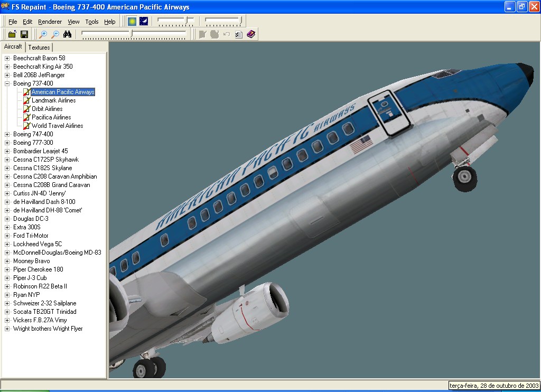Expand the Douglas DC-3 node
Screen dimensions: 541x392
point(7,219)
